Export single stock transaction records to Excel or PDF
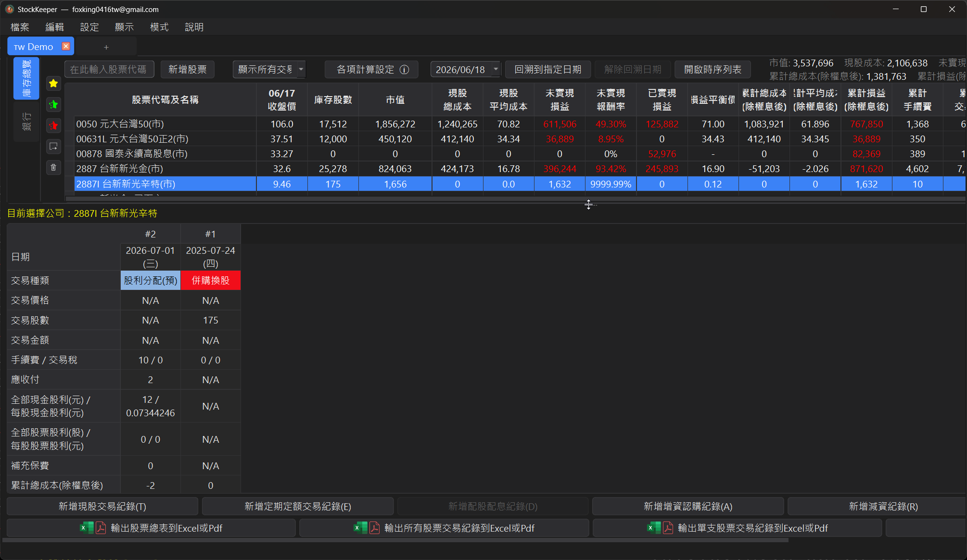This screenshot has width=967, height=560. (737, 528)
